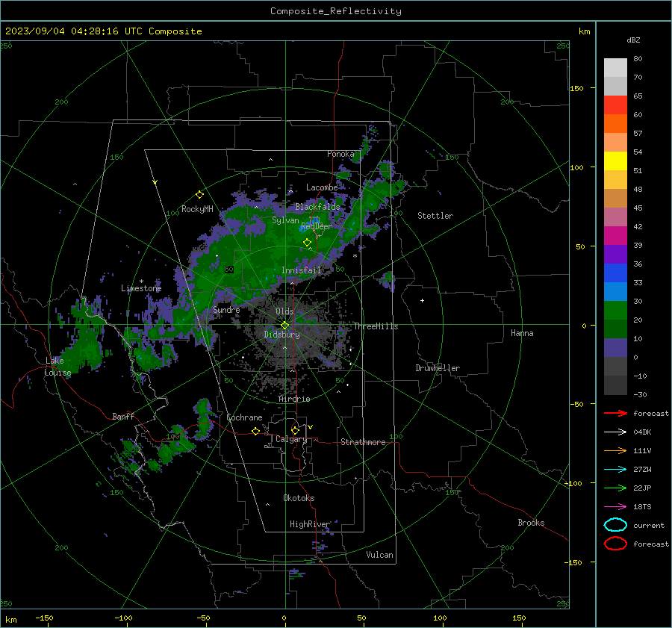Image resolution: width=672 pixels, height=628 pixels.
Task: Select the lightest gray 70–80 dBZ swatch
Action: point(615,68)
